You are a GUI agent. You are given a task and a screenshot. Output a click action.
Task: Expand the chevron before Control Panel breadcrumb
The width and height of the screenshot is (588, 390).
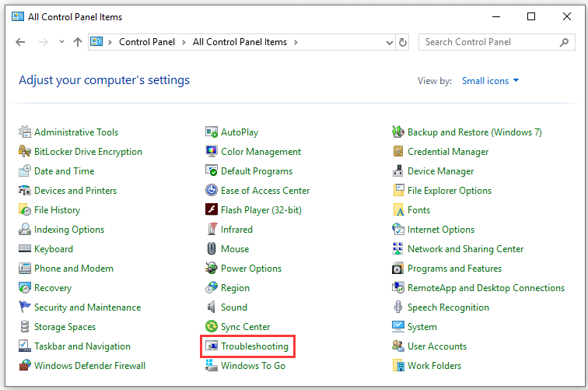(x=110, y=42)
